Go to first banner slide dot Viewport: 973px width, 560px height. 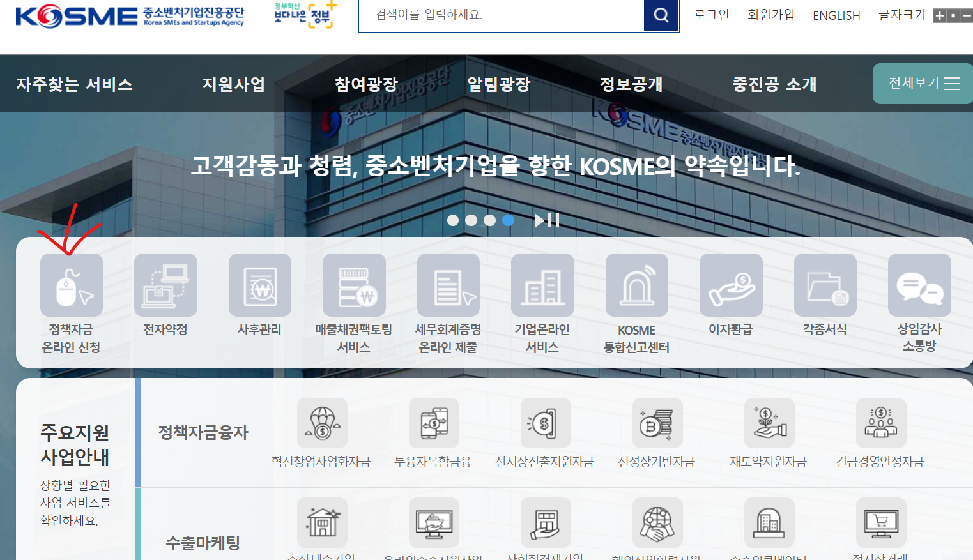pyautogui.click(x=453, y=220)
